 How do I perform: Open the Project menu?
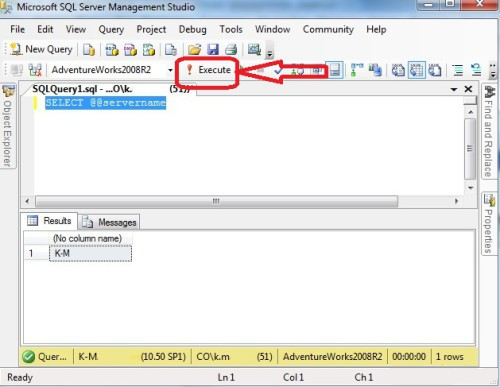point(151,29)
